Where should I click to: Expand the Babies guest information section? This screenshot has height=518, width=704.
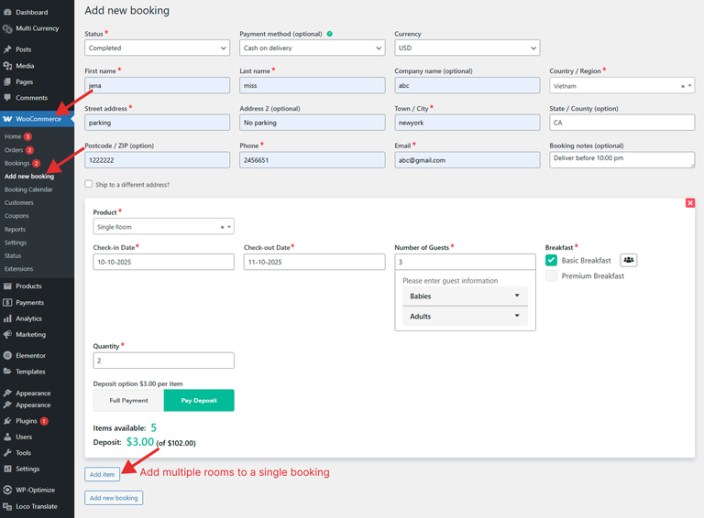point(465,296)
